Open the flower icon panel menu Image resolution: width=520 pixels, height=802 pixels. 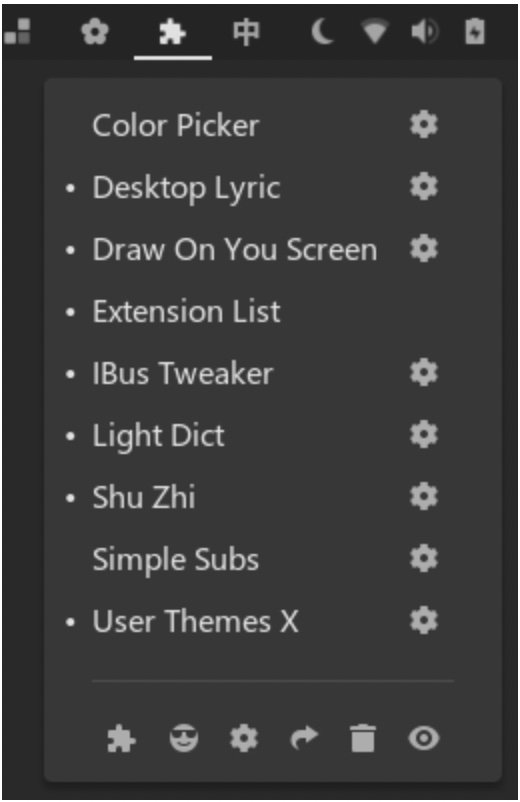click(x=95, y=32)
